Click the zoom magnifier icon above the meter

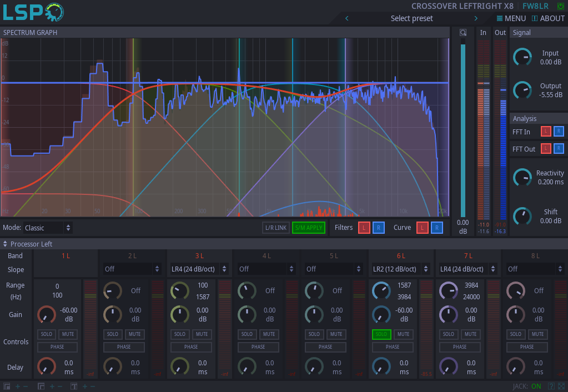point(463,33)
